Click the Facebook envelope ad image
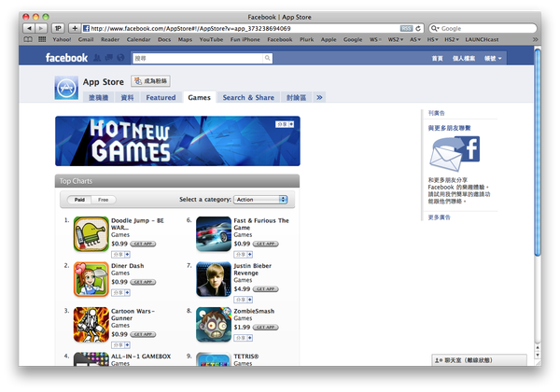The image size is (560, 392). [455, 154]
